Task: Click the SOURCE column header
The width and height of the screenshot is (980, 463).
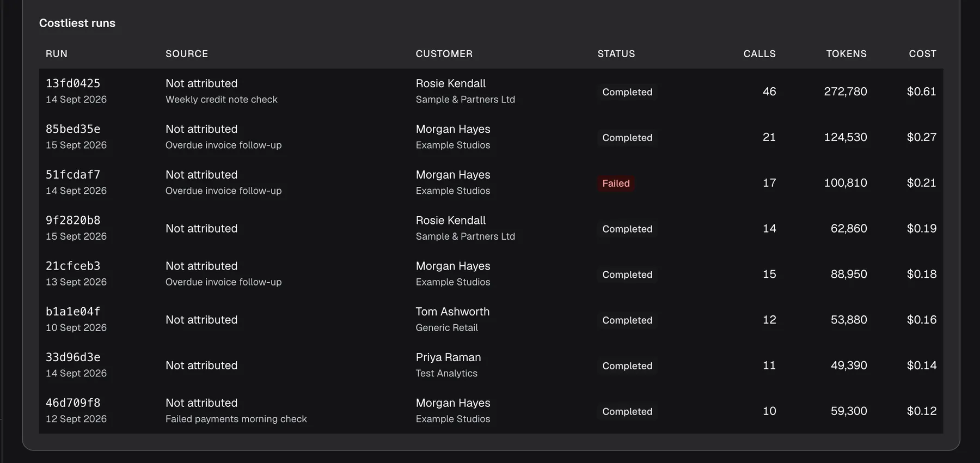Action: point(187,54)
